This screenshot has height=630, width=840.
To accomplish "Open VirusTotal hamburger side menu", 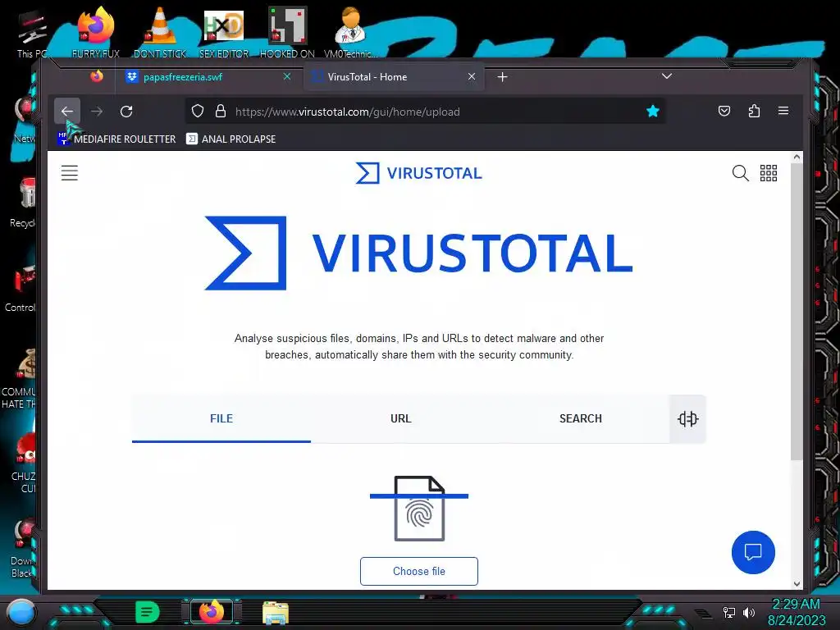I will [70, 172].
